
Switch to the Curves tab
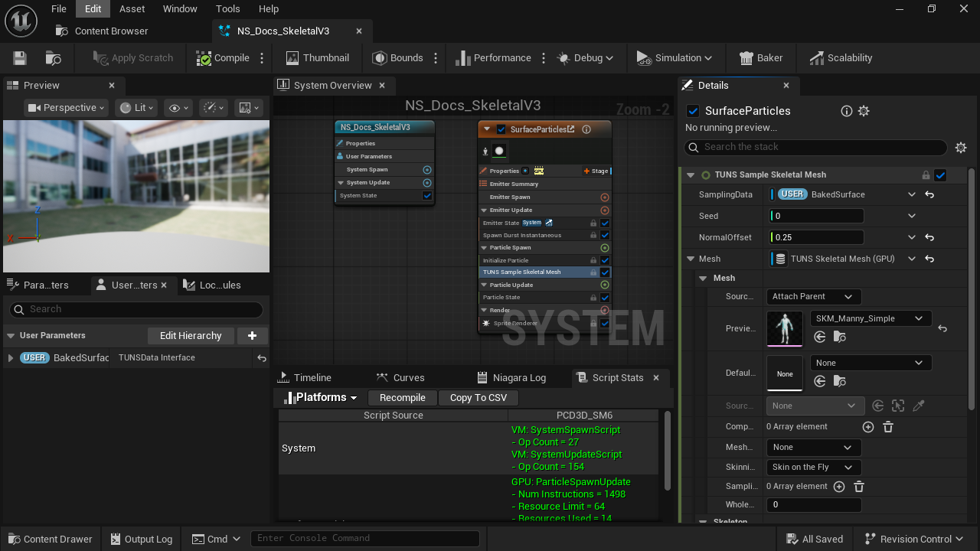(x=400, y=378)
